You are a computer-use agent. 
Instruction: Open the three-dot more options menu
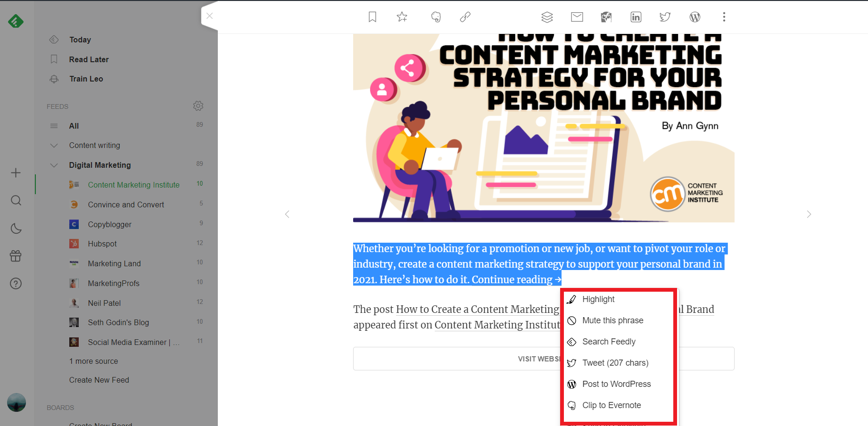click(x=724, y=17)
